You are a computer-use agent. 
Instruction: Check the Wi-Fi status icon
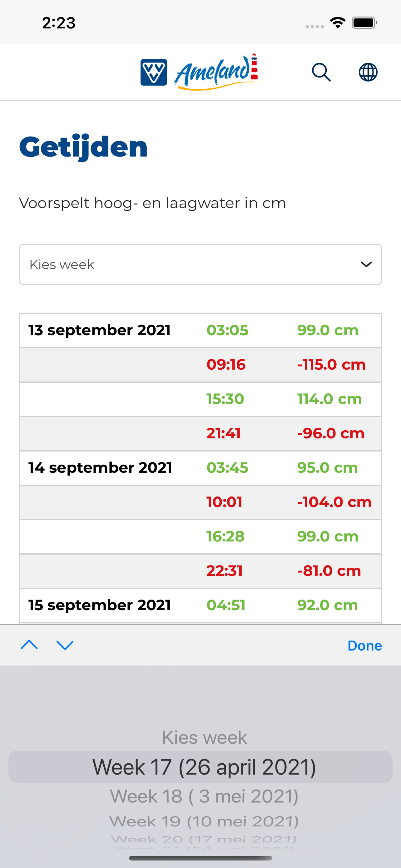point(338,23)
